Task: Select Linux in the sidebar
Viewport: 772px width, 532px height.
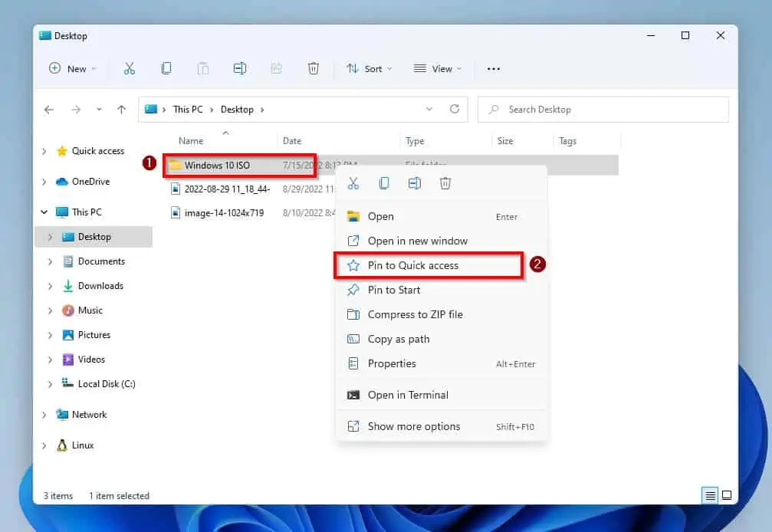Action: pos(75,445)
